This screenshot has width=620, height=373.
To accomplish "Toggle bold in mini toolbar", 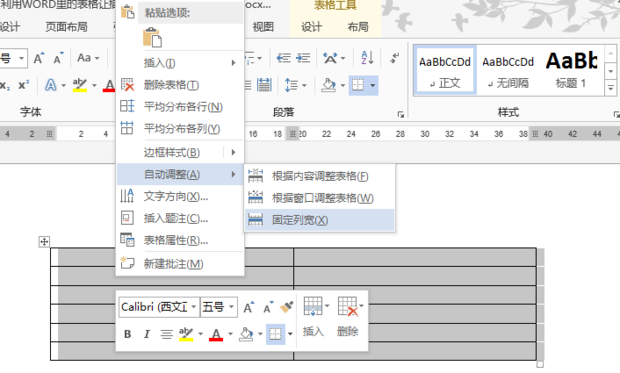I will pos(127,334).
